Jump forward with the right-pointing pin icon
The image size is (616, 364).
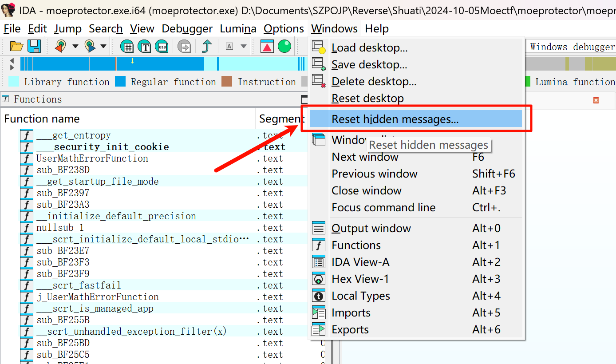[x=90, y=46]
